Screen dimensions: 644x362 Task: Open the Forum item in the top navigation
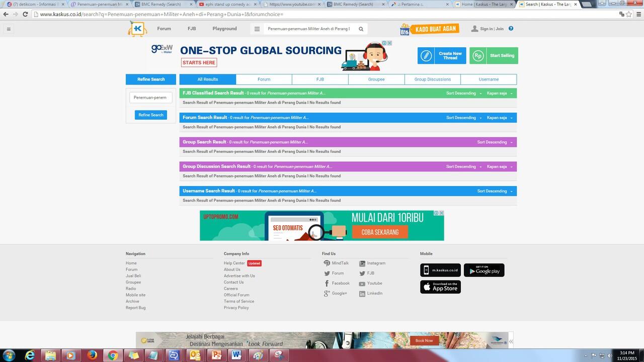pos(164,29)
